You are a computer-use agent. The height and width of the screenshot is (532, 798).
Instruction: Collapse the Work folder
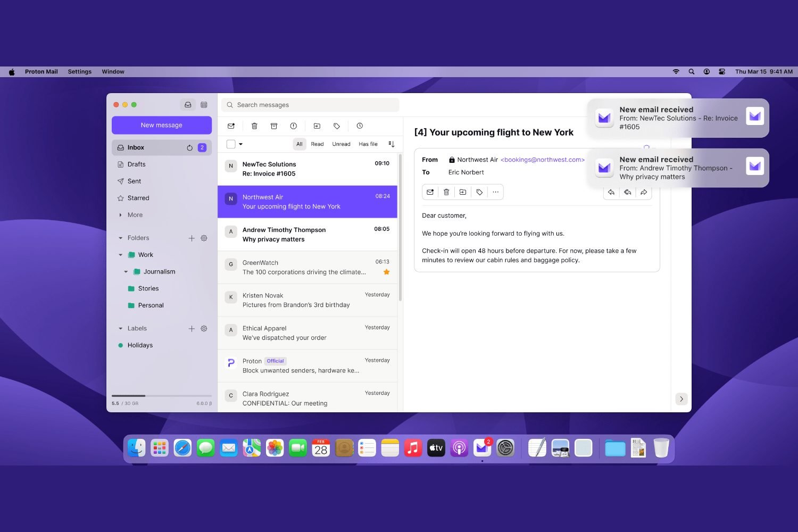(121, 255)
